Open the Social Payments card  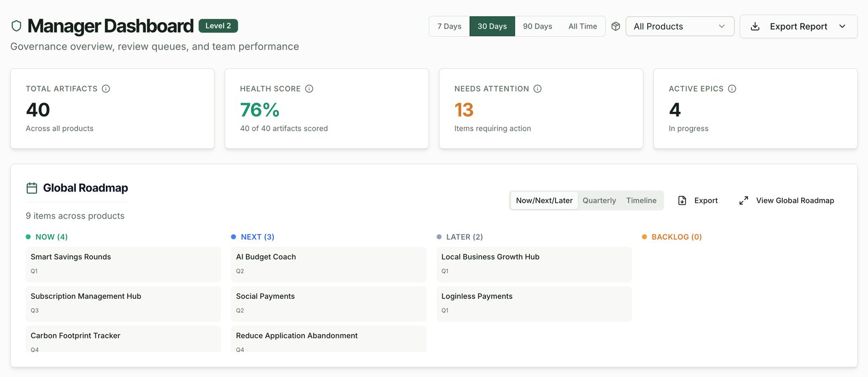329,304
